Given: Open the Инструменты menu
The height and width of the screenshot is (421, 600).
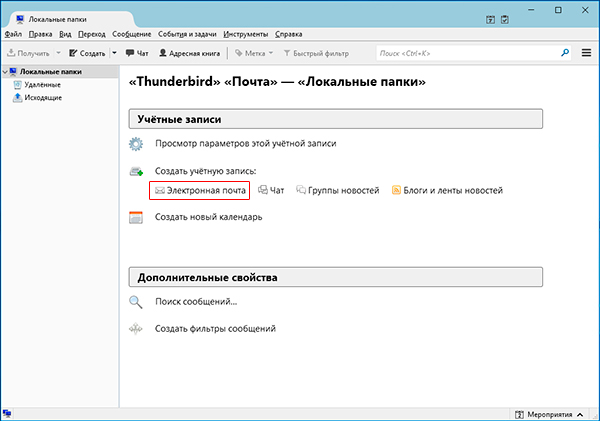Looking at the screenshot, I should pyautogui.click(x=246, y=34).
